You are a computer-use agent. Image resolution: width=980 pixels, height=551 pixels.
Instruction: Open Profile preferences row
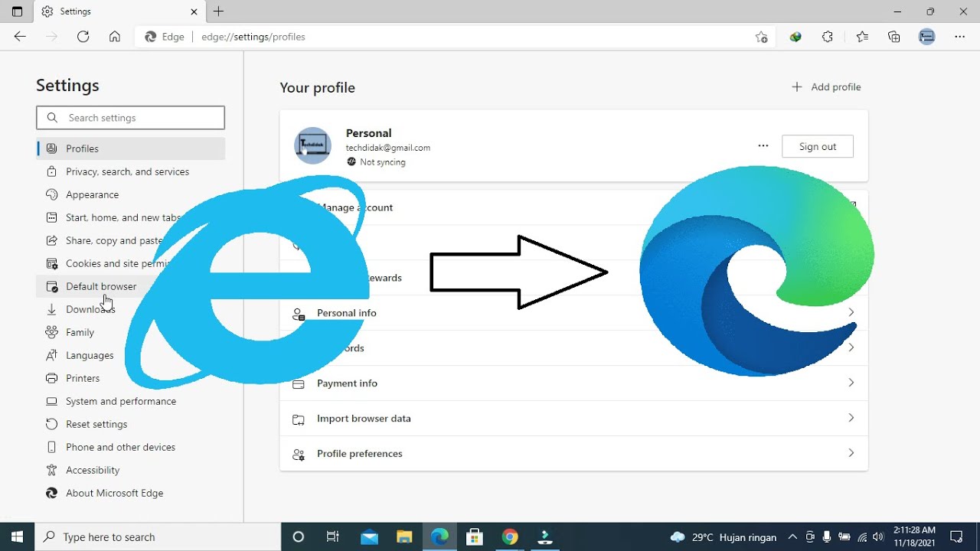574,454
